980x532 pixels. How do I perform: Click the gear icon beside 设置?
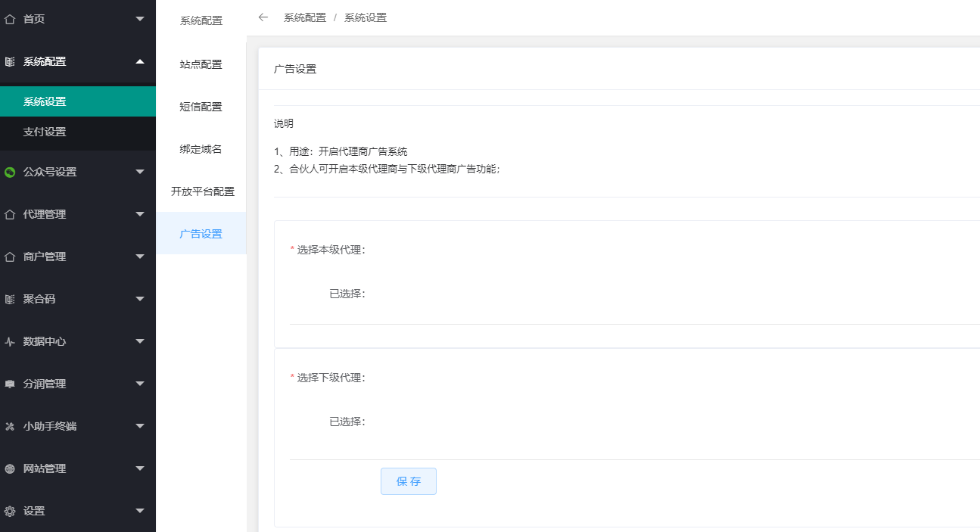(10, 511)
